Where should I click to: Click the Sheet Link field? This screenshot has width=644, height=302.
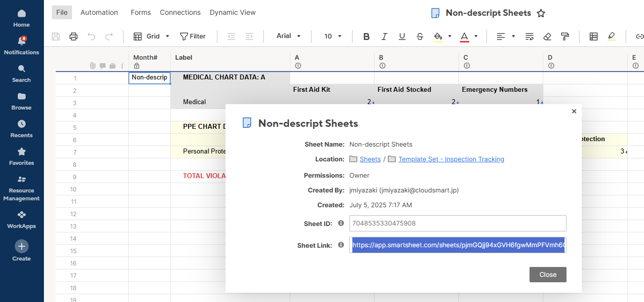pyautogui.click(x=458, y=245)
